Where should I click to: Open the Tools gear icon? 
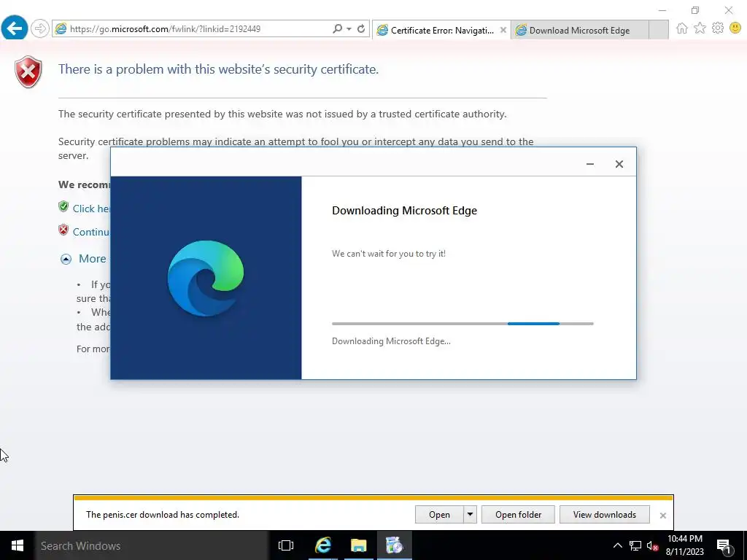coord(718,28)
